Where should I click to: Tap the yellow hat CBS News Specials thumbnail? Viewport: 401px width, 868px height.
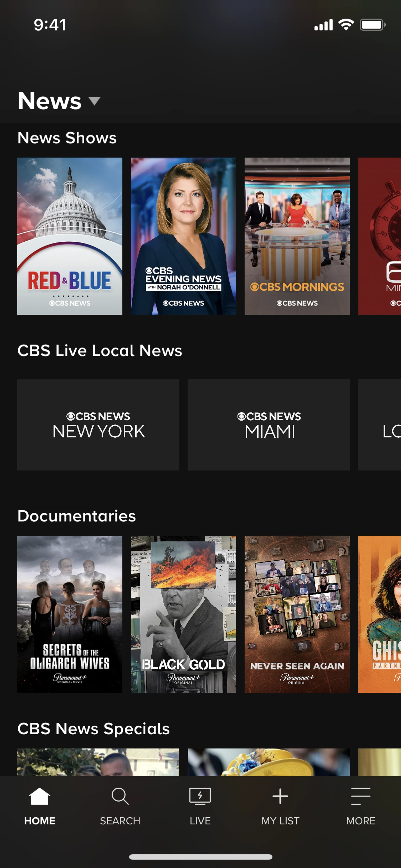click(269, 762)
